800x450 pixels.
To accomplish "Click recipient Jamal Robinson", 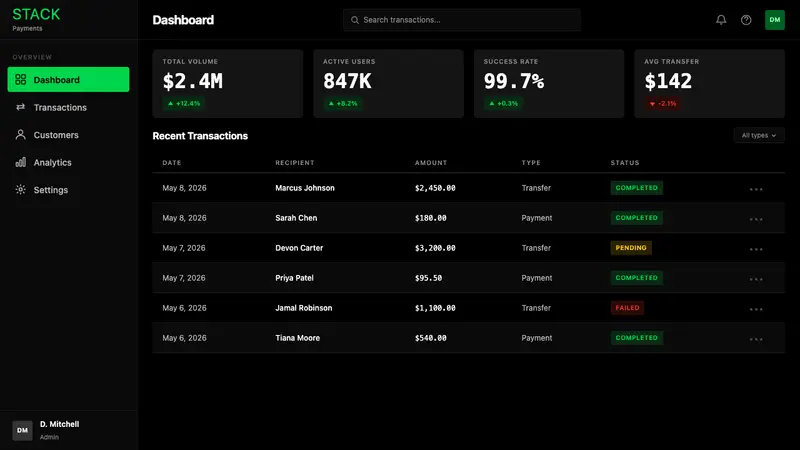I will coord(304,308).
